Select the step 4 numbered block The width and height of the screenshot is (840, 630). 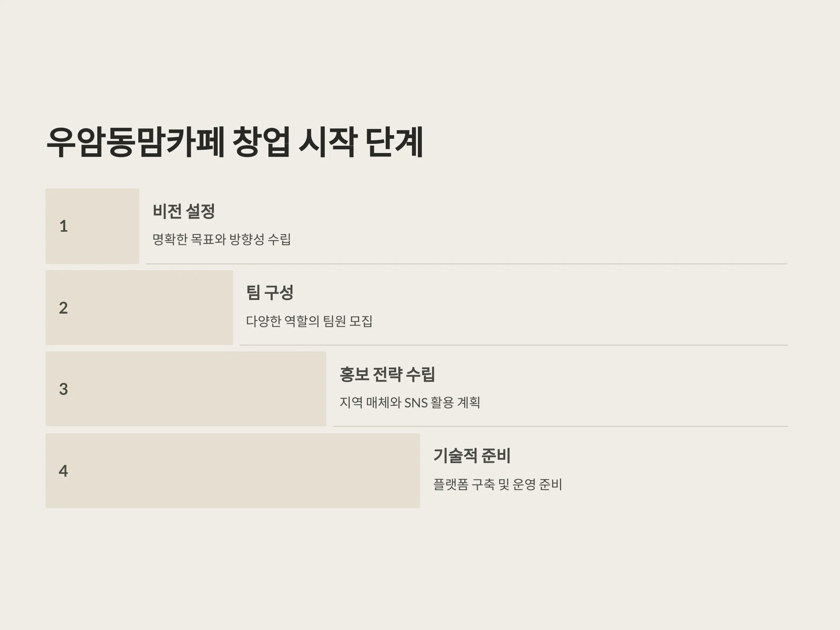[233, 470]
